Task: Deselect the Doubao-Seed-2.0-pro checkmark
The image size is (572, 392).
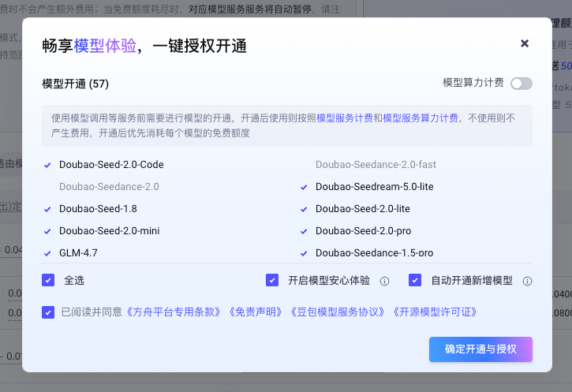Action: [304, 232]
